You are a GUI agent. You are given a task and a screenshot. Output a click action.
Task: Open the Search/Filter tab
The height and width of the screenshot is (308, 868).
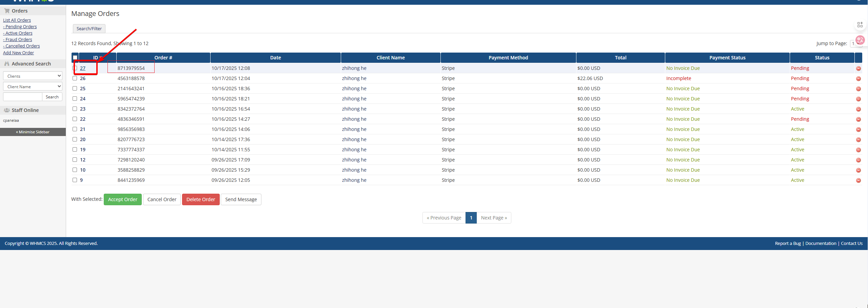(89, 28)
